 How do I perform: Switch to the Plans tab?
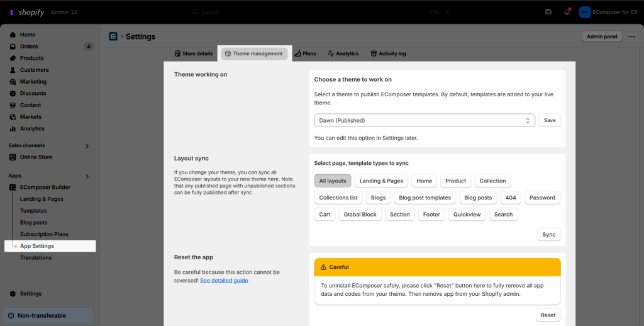tap(305, 54)
